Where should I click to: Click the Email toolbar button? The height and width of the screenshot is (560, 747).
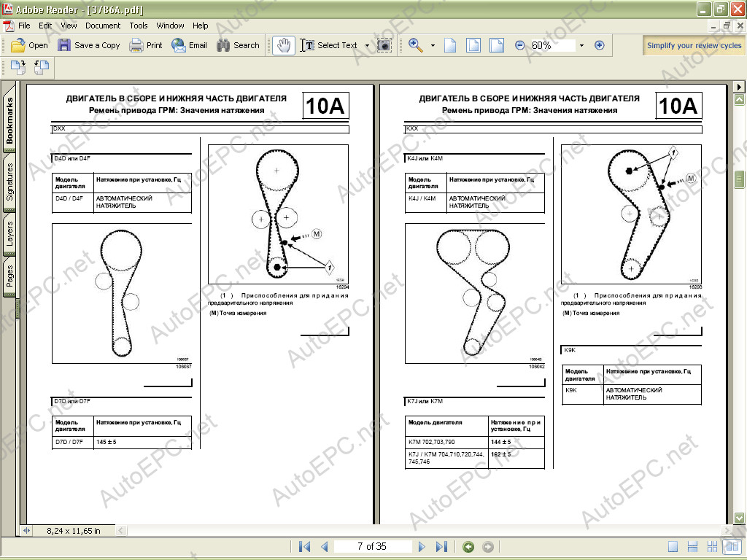(189, 45)
